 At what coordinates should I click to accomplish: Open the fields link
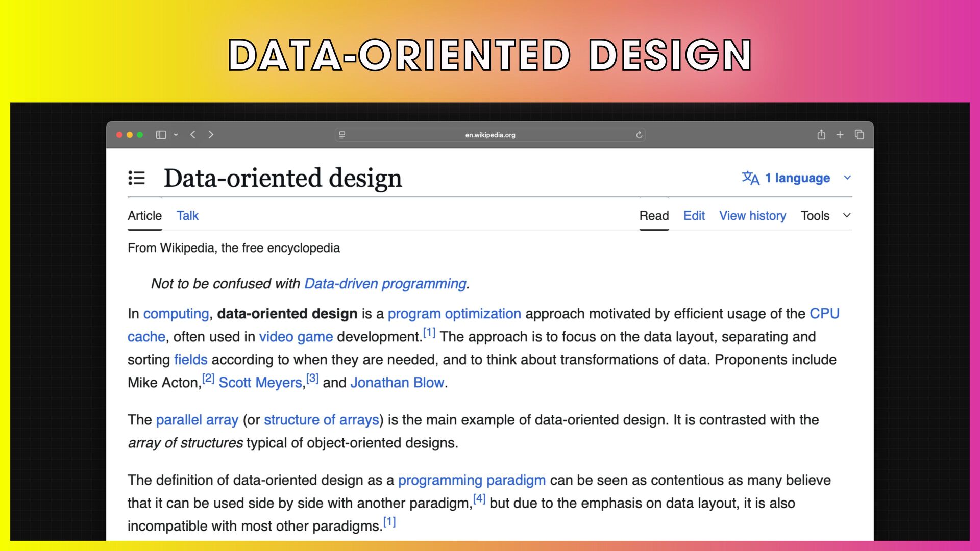(x=190, y=360)
